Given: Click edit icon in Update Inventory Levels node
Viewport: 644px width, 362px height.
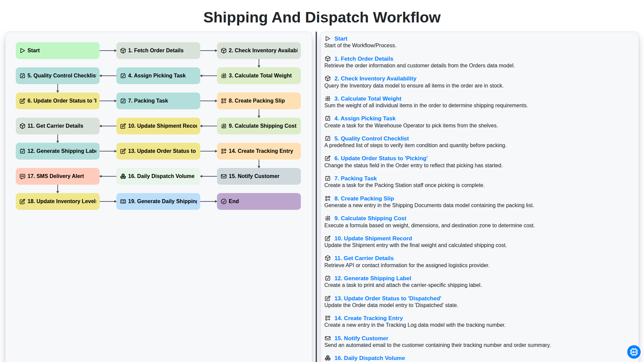Looking at the screenshot, I should tap(22, 201).
